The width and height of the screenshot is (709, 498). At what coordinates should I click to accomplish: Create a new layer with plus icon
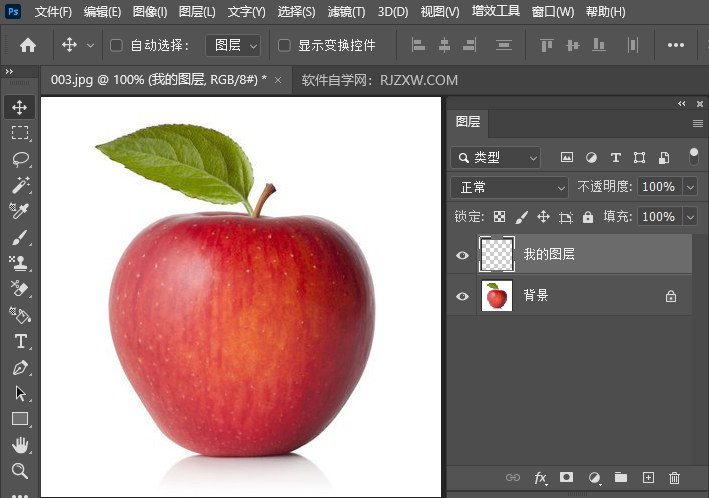pyautogui.click(x=648, y=478)
